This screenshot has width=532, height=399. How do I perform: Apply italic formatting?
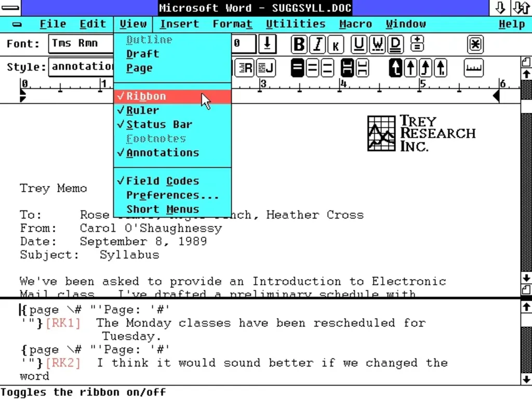tap(317, 45)
